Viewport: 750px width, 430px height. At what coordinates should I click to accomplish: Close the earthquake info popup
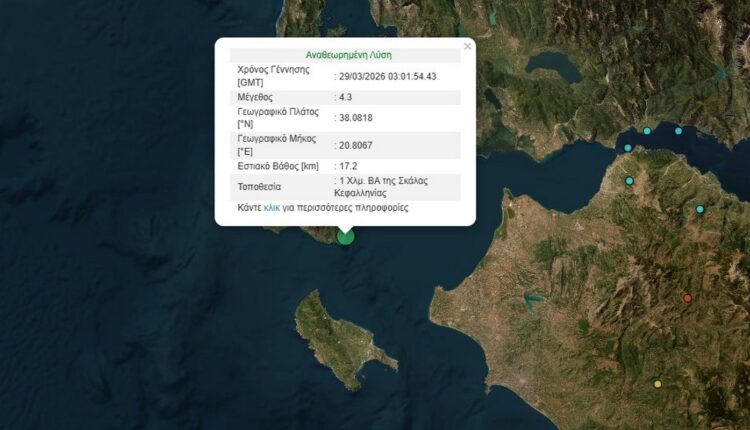click(467, 46)
